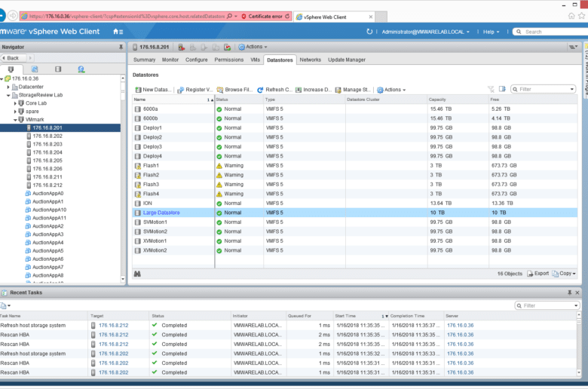Open the Help dropdown menu
Screen dimensions: 588x389
pyautogui.click(x=491, y=32)
